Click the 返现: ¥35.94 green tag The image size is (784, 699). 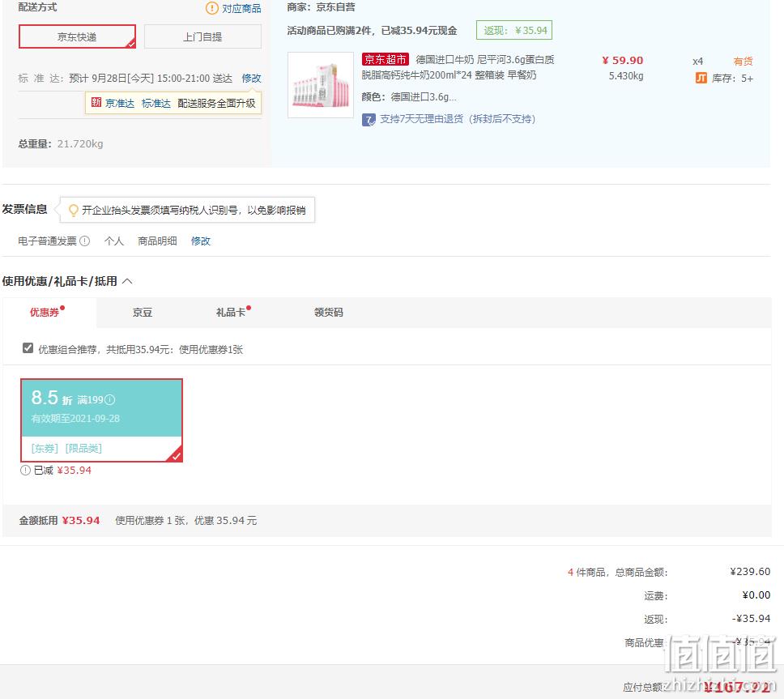[514, 31]
